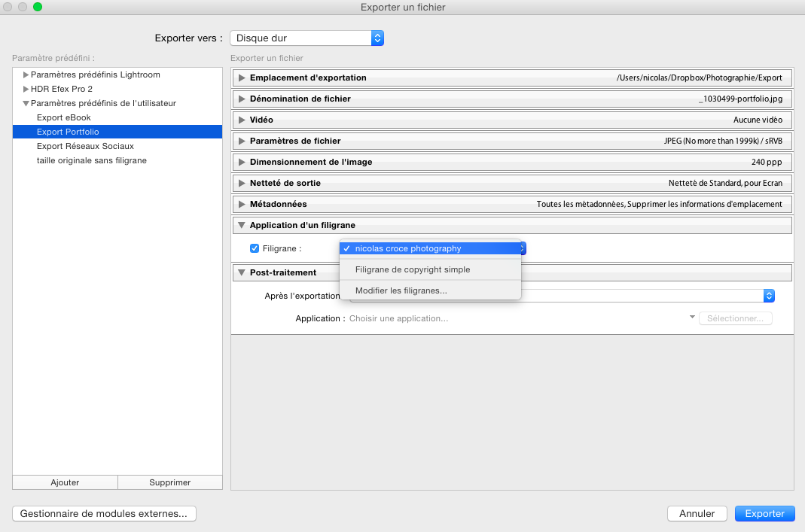Select Modifier les filigranes menu entry
Screen dimensions: 805x532
[x=401, y=290]
